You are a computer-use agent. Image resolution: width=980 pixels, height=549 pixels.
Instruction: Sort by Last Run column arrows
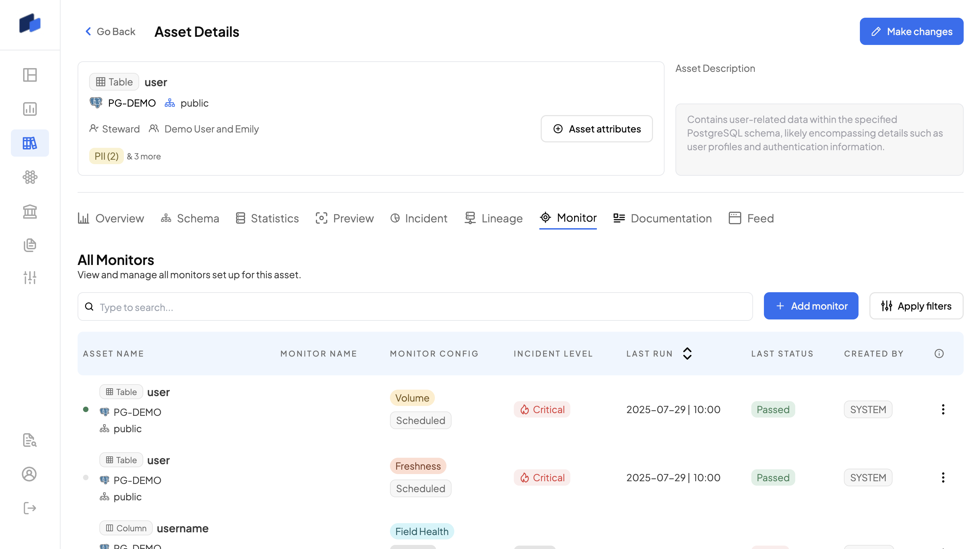[x=687, y=353]
